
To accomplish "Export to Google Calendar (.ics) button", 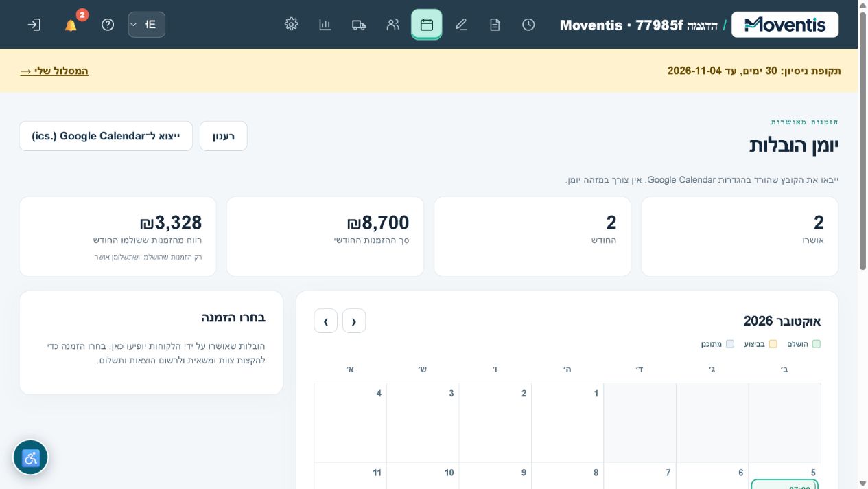I will click(106, 136).
